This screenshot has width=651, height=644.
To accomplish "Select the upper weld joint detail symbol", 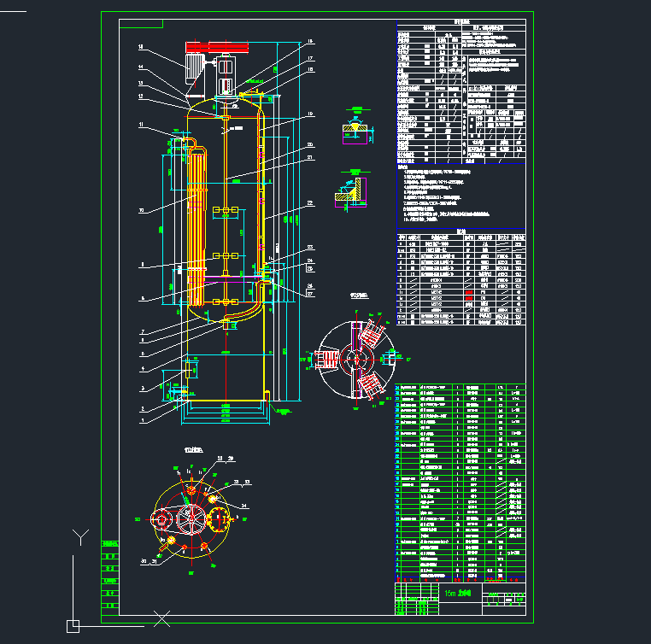I will coord(353,126).
